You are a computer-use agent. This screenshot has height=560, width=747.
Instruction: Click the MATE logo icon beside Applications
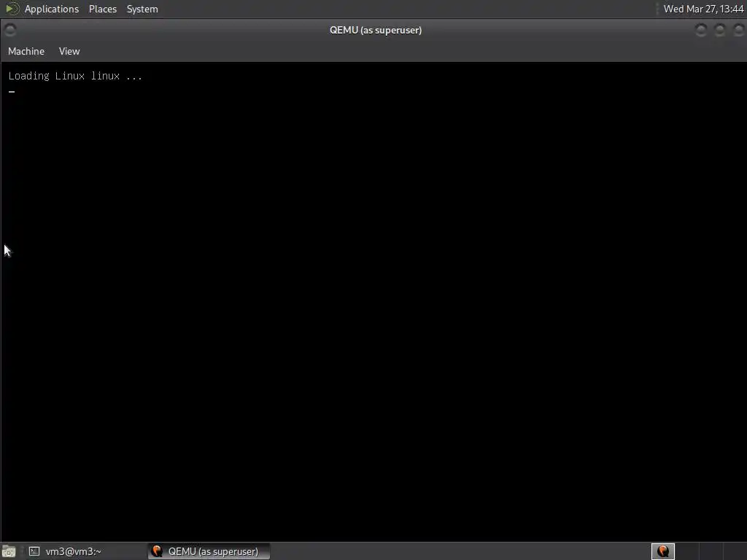tap(11, 9)
